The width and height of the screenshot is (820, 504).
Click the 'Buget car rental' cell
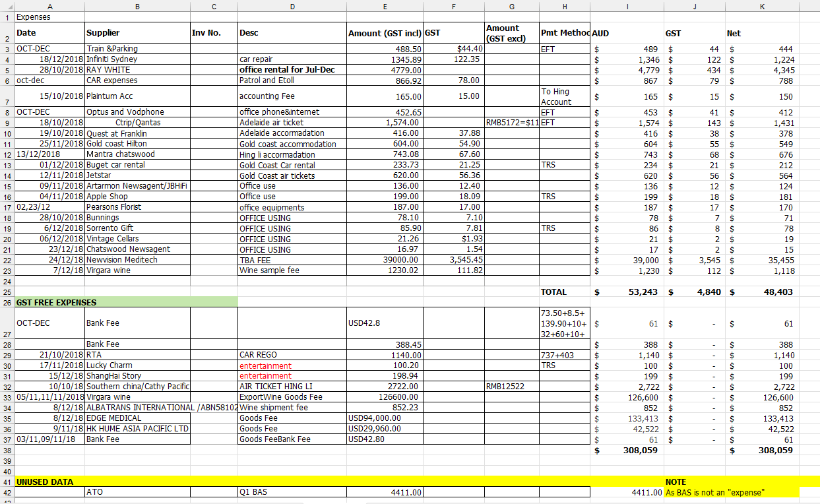tap(137, 165)
